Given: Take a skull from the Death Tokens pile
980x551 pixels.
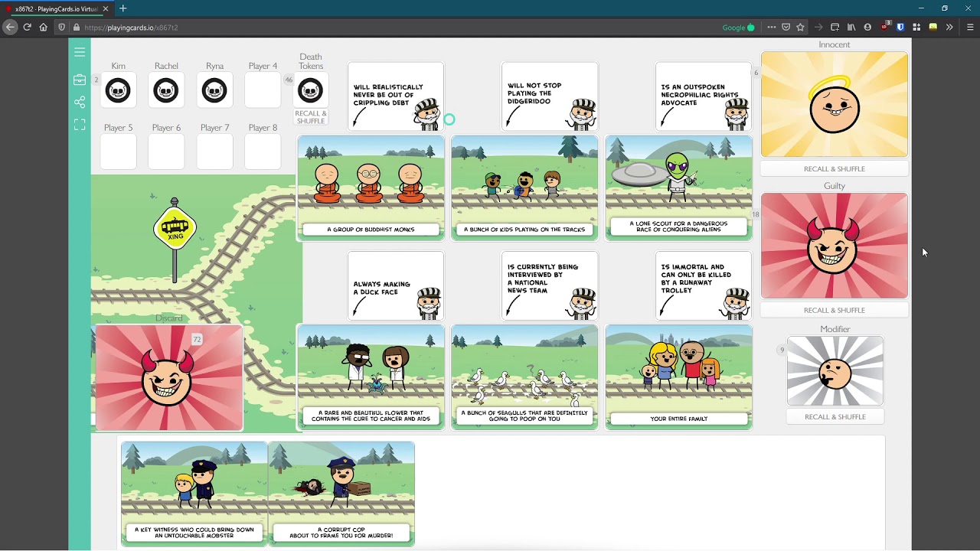Looking at the screenshot, I should tap(310, 91).
